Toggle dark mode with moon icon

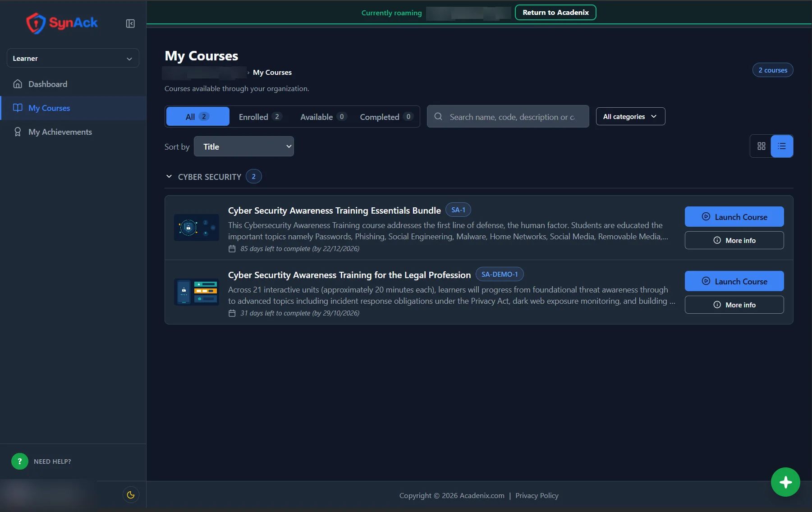point(131,495)
